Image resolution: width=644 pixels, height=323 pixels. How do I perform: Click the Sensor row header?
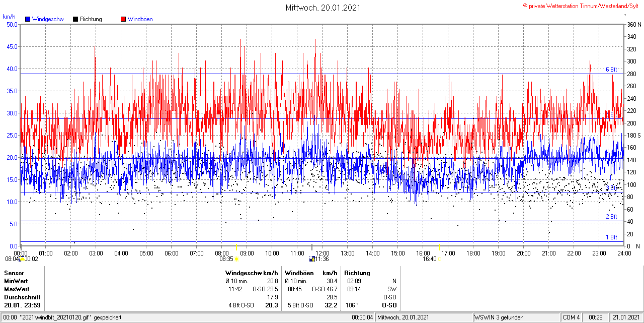(14, 273)
